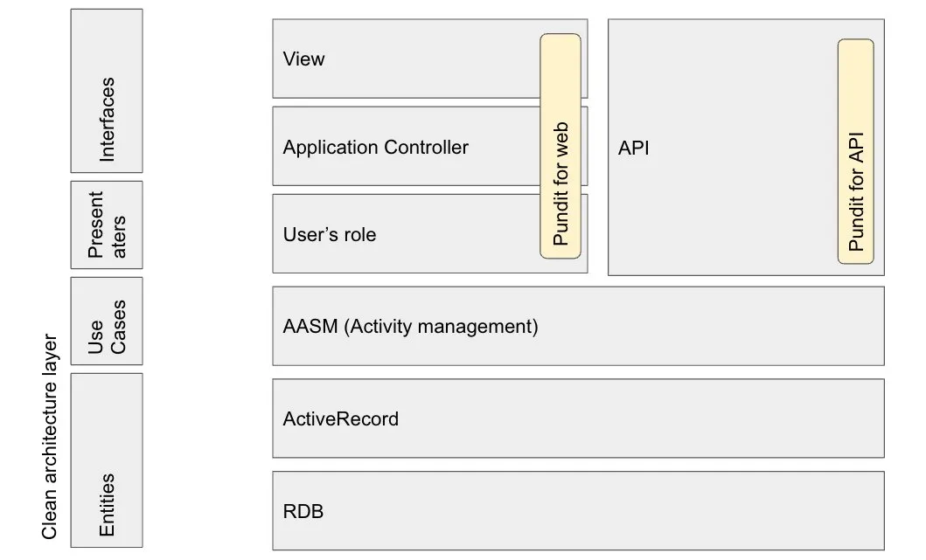Click the 'API' text label

[x=633, y=148]
